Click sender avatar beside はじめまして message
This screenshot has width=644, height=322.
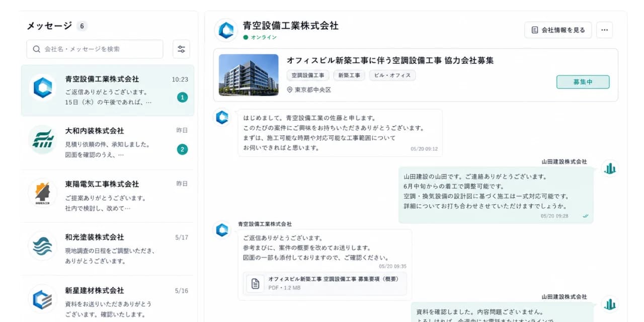point(222,117)
